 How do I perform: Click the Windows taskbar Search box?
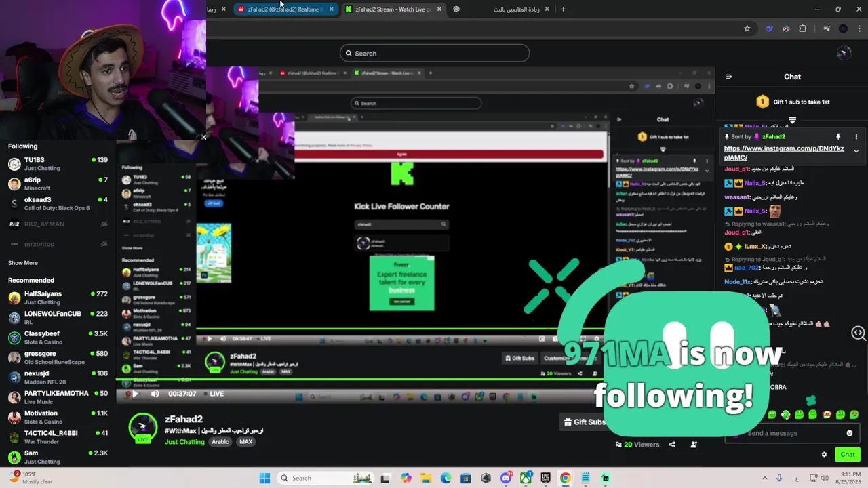(326, 478)
